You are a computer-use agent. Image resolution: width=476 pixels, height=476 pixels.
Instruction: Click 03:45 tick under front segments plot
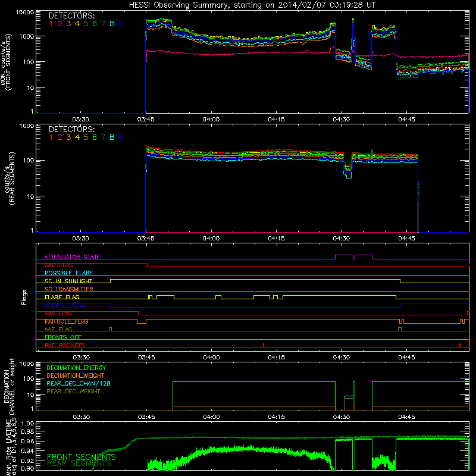(146, 120)
